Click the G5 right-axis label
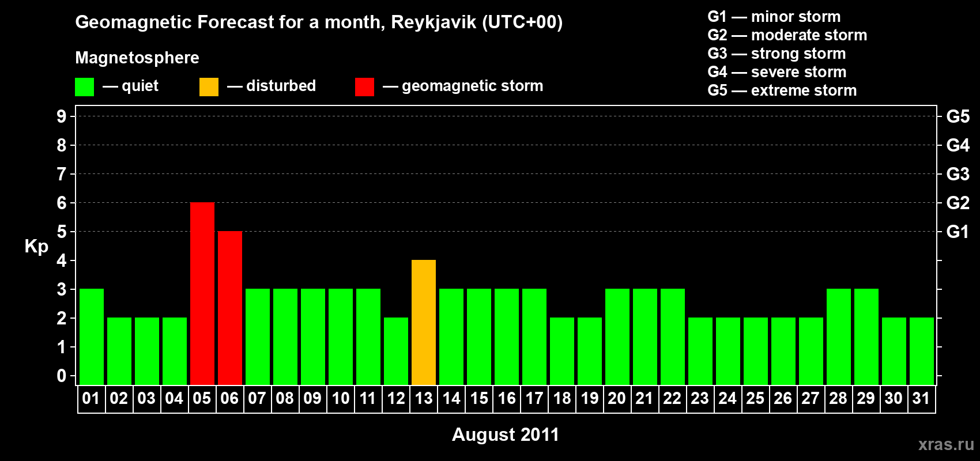The width and height of the screenshot is (980, 461). point(958,116)
